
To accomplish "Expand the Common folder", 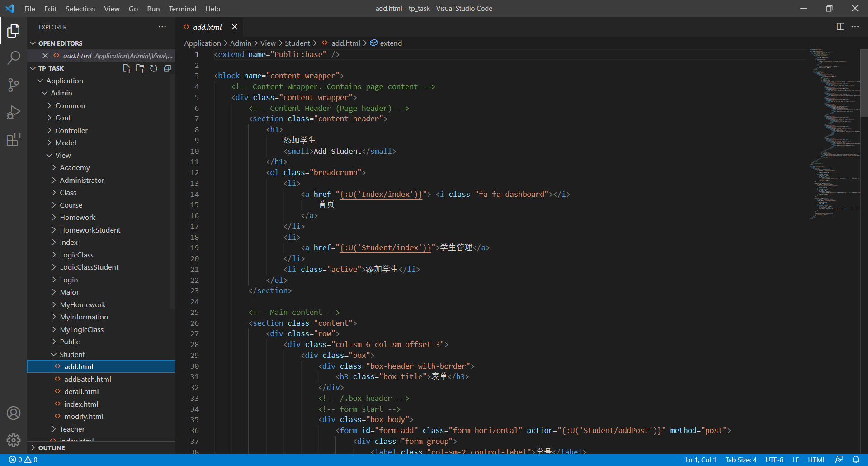I will (101, 105).
